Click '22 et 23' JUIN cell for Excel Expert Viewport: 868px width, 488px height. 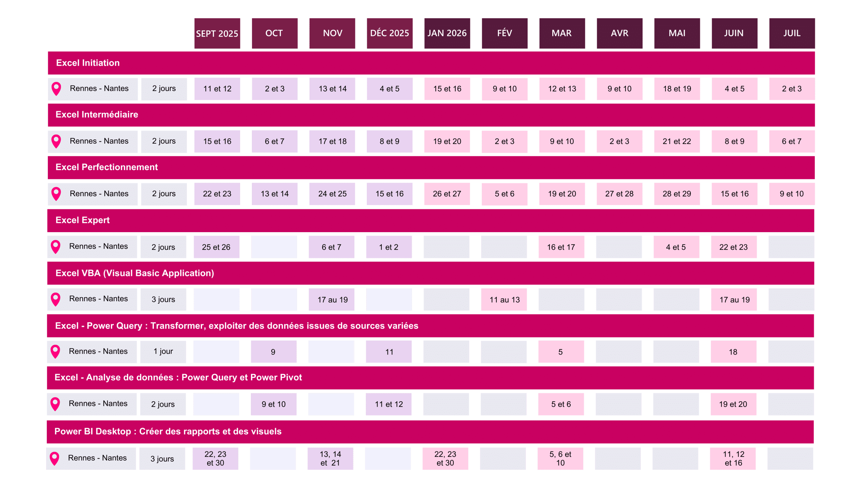(734, 247)
